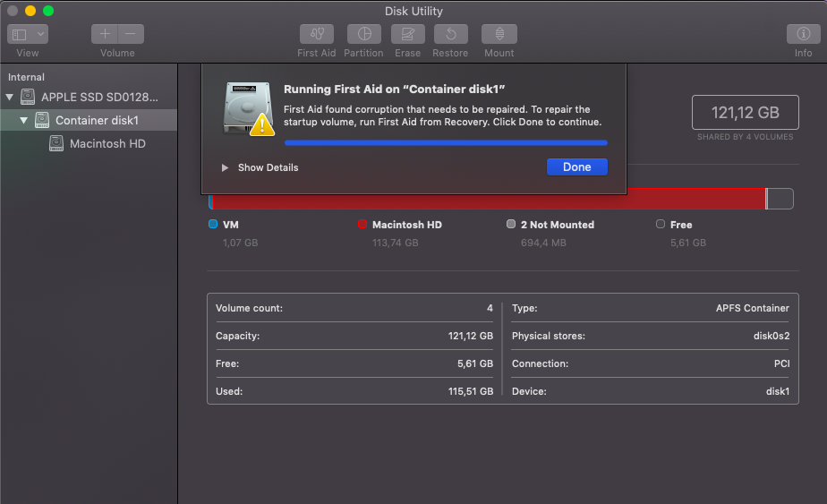
Task: Remove volume with minus button
Action: (131, 34)
